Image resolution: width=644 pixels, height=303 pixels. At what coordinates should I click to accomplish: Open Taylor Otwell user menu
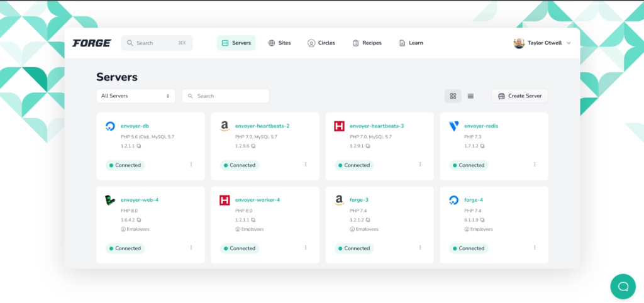coord(542,43)
